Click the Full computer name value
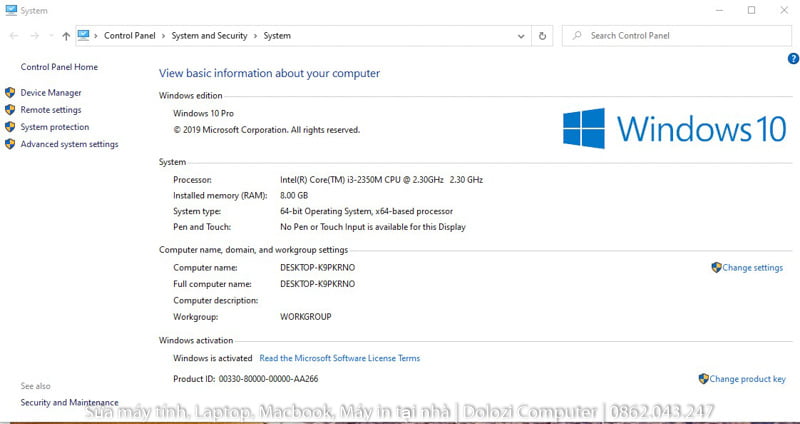800x424 pixels. [x=317, y=284]
